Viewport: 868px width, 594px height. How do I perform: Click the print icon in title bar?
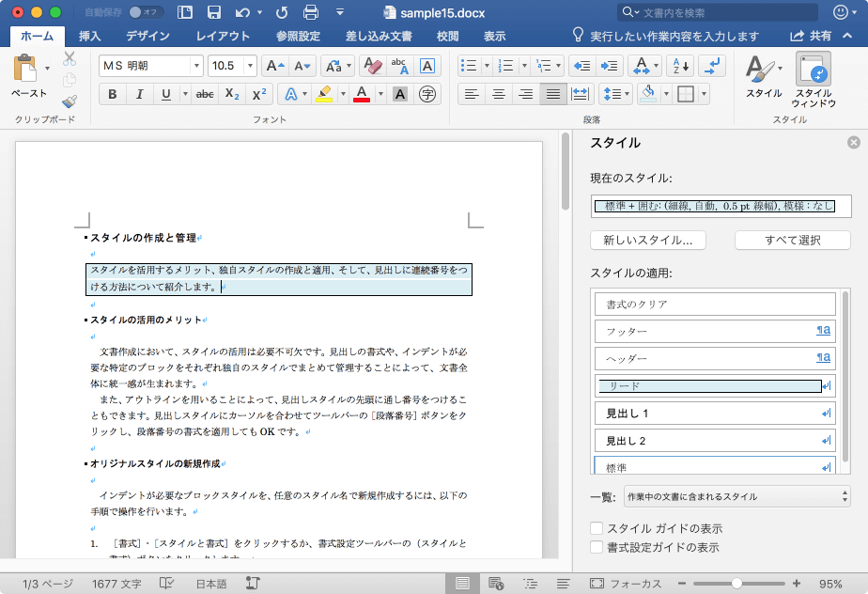pyautogui.click(x=311, y=12)
